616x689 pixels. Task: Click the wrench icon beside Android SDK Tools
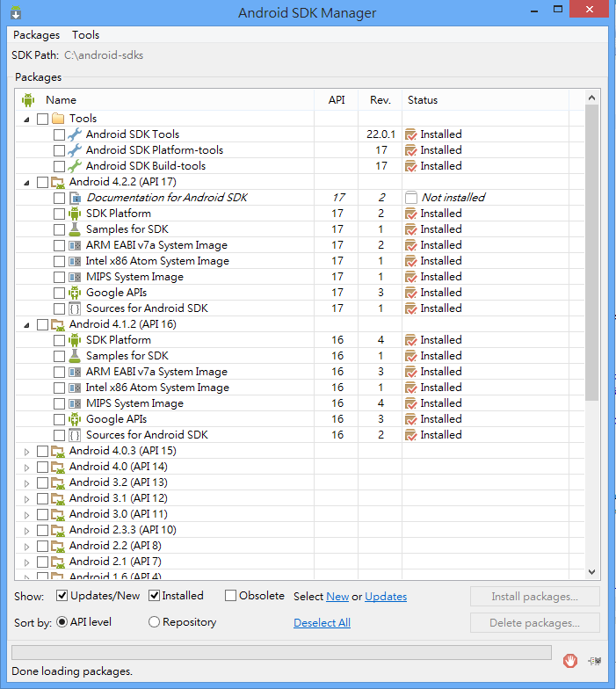click(x=75, y=134)
